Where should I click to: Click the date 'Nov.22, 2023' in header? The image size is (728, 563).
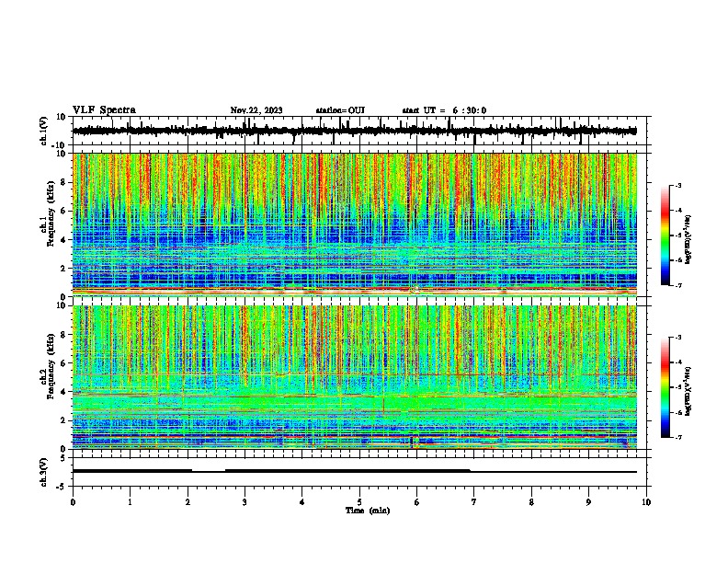pyautogui.click(x=256, y=110)
